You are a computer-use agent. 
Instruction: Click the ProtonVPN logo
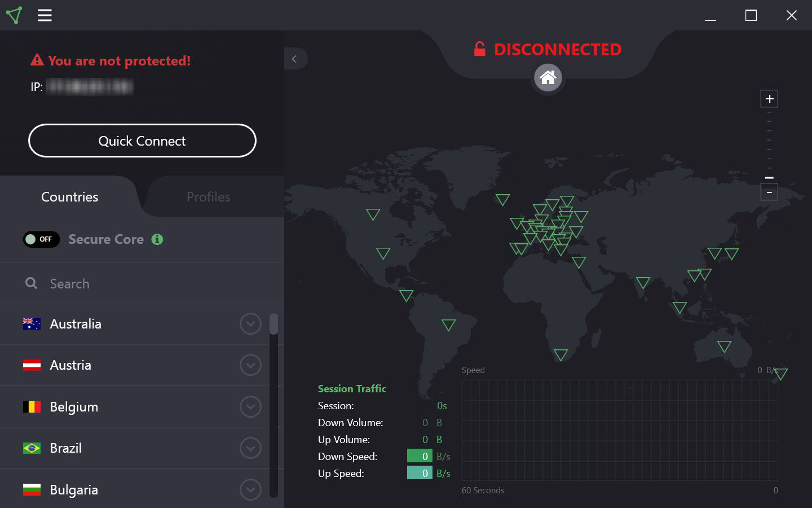(x=15, y=15)
